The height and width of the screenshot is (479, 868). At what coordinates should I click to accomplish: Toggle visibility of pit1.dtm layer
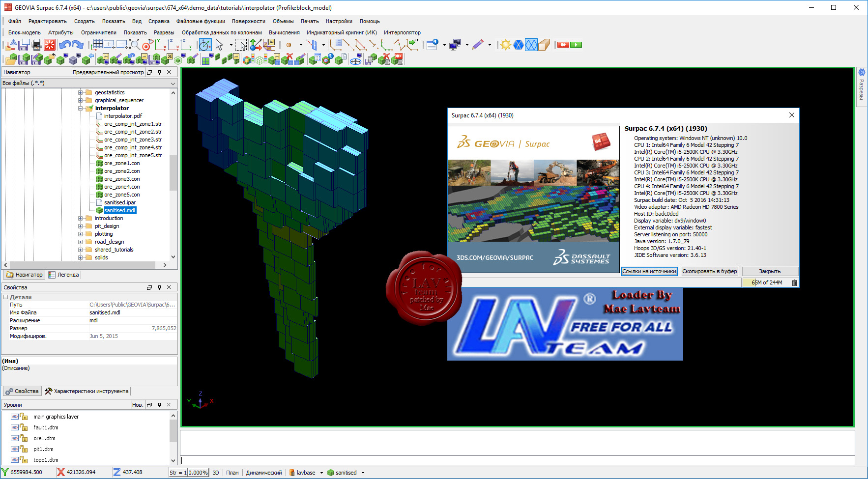click(15, 449)
